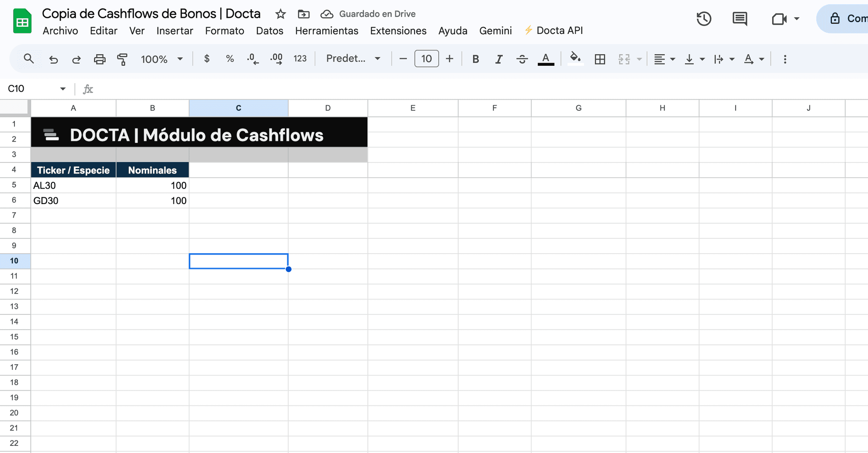Open the name box dropdown arrow
This screenshot has height=453, width=868.
(x=63, y=89)
